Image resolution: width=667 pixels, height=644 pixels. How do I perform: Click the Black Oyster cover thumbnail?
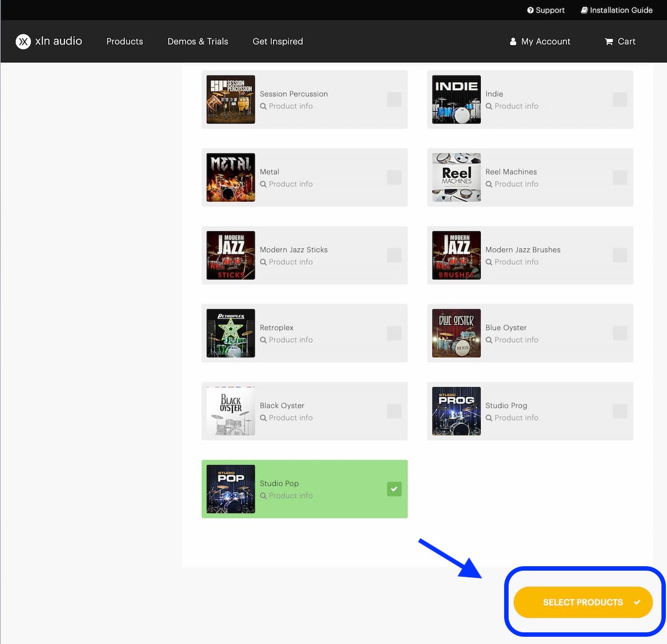point(231,411)
